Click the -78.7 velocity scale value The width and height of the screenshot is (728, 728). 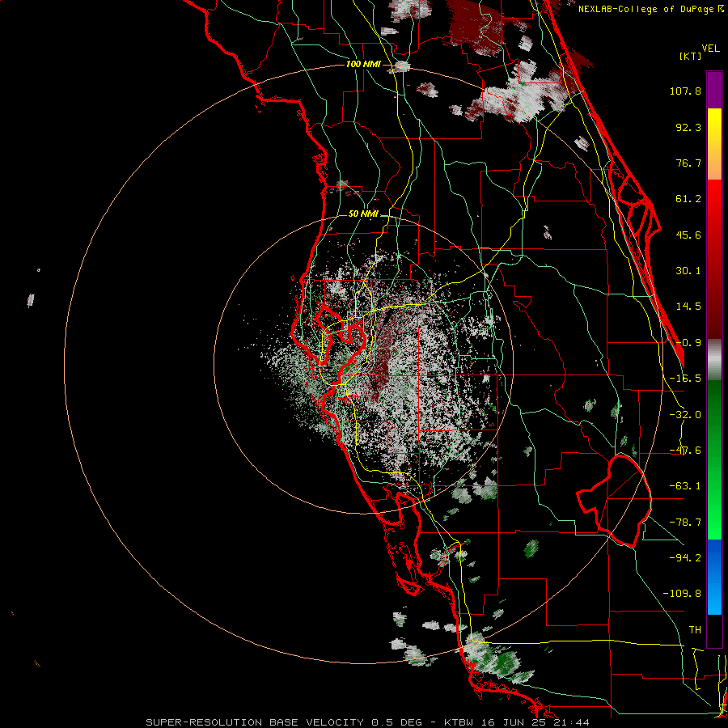coord(685,523)
